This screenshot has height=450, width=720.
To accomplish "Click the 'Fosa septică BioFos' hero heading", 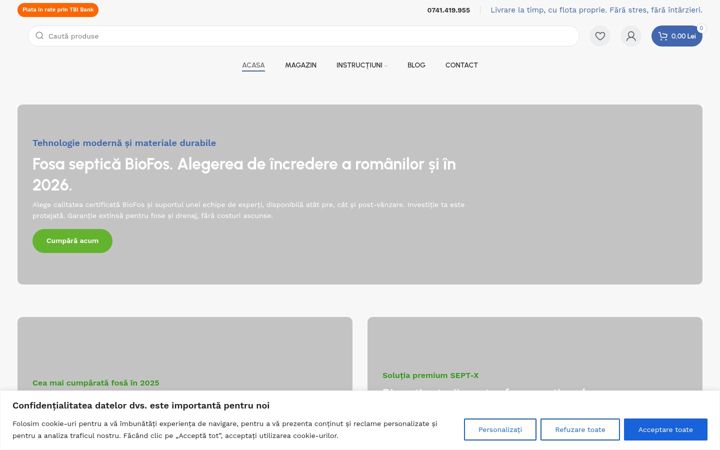I will (244, 174).
